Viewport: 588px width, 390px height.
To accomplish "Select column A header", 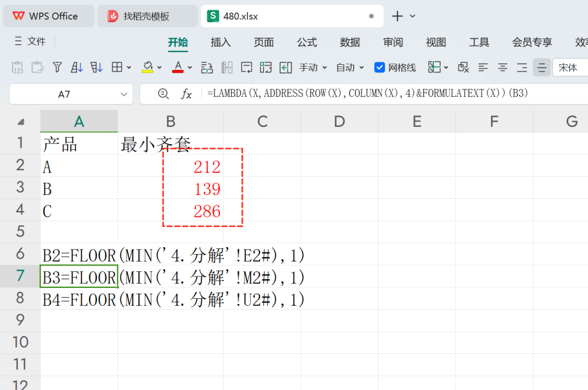I will point(79,122).
